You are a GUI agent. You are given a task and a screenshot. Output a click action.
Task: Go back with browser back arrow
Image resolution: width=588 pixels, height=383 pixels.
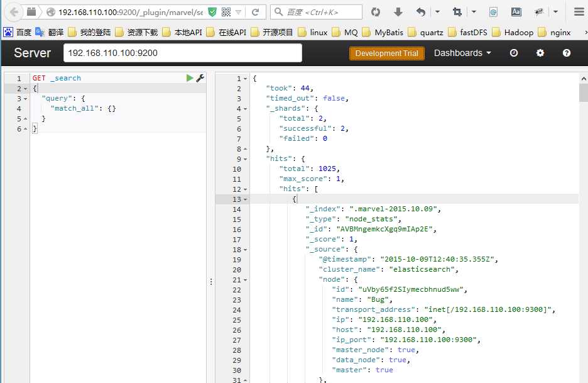[x=14, y=13]
